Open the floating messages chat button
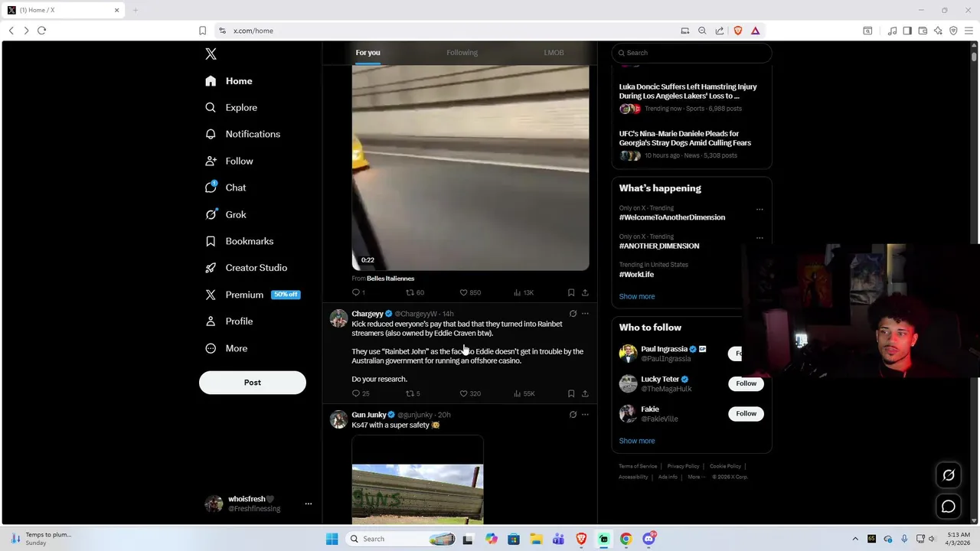The image size is (980, 551). click(x=948, y=507)
